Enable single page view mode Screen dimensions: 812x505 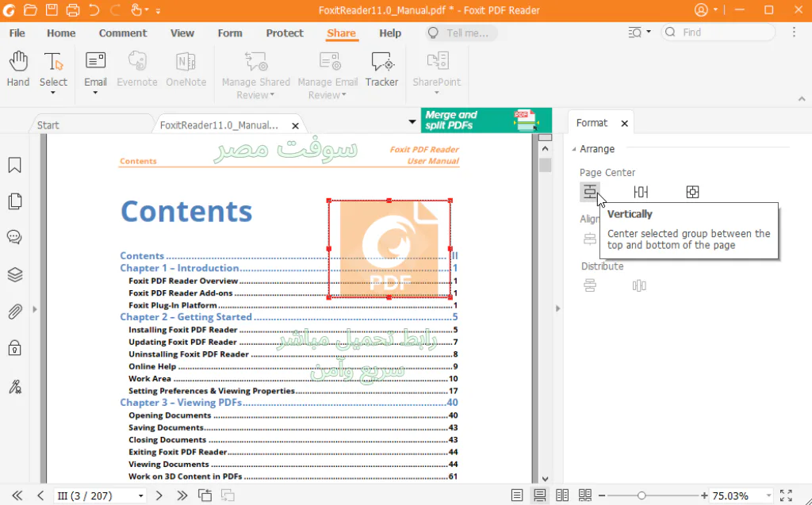[x=517, y=495]
